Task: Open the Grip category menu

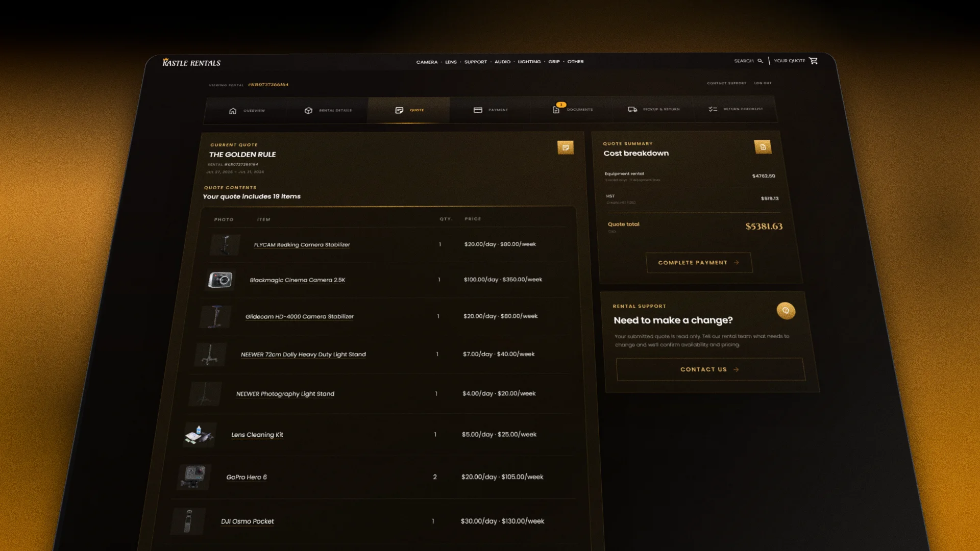Action: [x=554, y=62]
